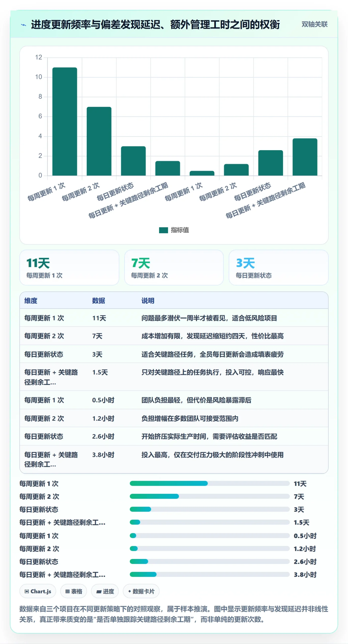Click the rightmost chart bar at 3.8
348x644 pixels.
(305, 157)
